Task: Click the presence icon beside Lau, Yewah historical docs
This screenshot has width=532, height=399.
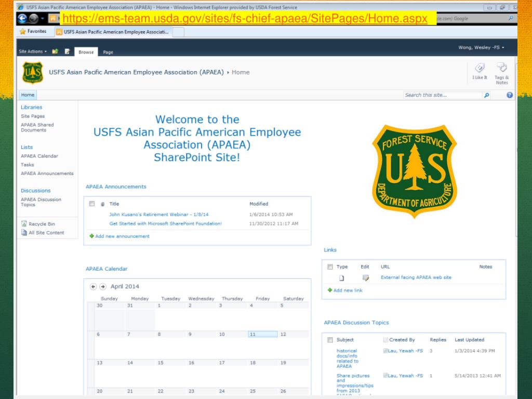Action: pos(385,351)
